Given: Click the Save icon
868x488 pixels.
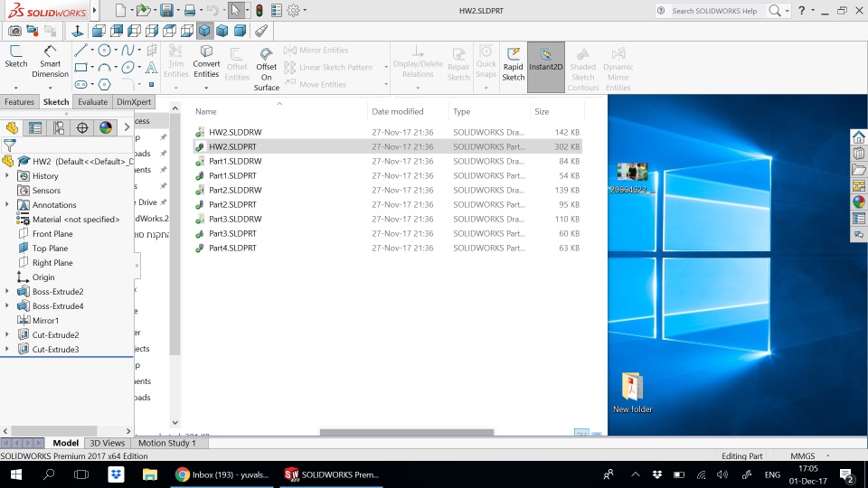Looking at the screenshot, I should (x=166, y=10).
